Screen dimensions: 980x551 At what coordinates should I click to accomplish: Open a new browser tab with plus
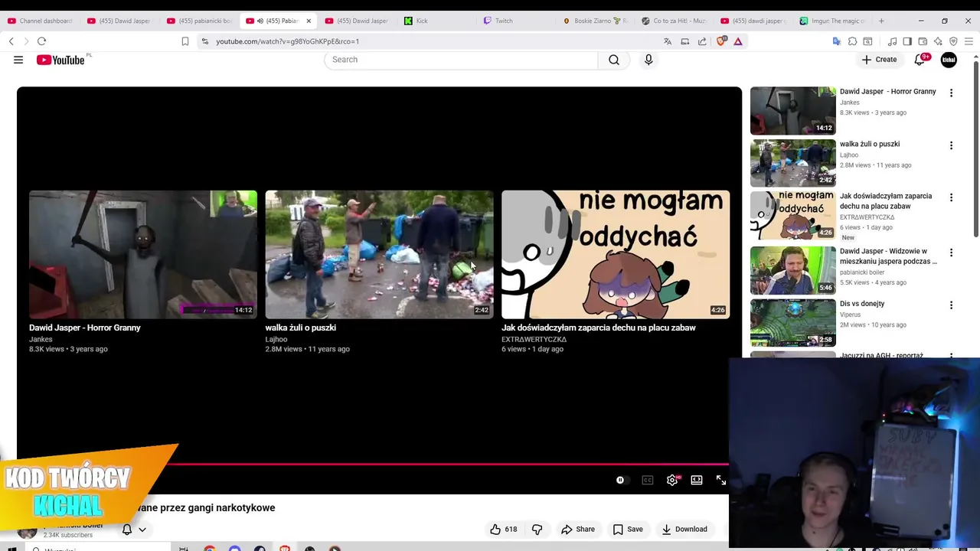coord(881,21)
